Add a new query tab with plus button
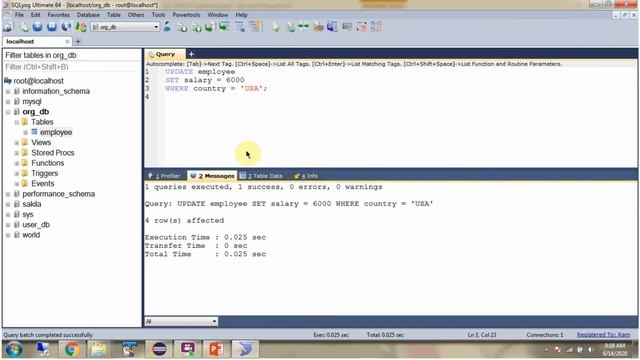Screen dimensions: 640x360 191,54
